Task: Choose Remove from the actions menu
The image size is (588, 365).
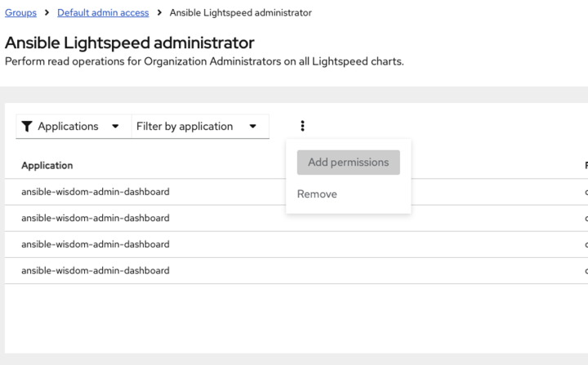Action: [317, 194]
